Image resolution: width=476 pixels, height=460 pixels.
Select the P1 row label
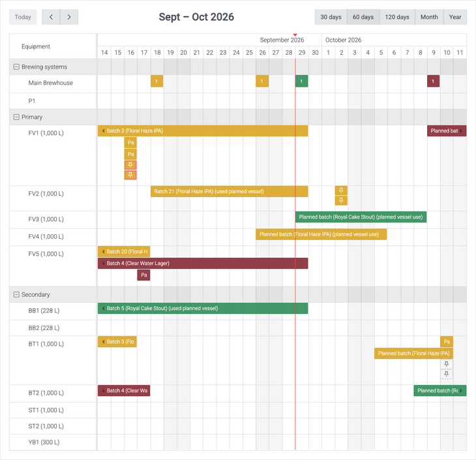click(x=32, y=101)
